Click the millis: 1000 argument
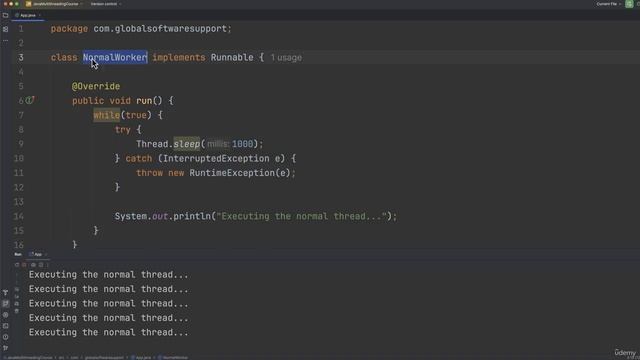 pos(230,144)
